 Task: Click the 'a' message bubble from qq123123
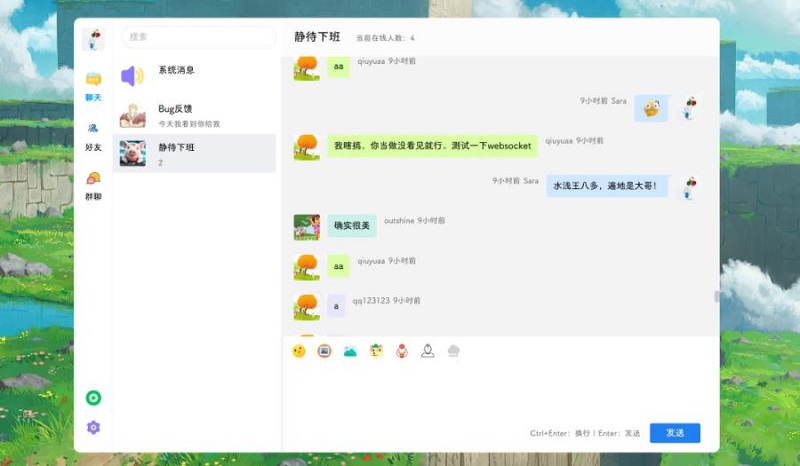(336, 306)
